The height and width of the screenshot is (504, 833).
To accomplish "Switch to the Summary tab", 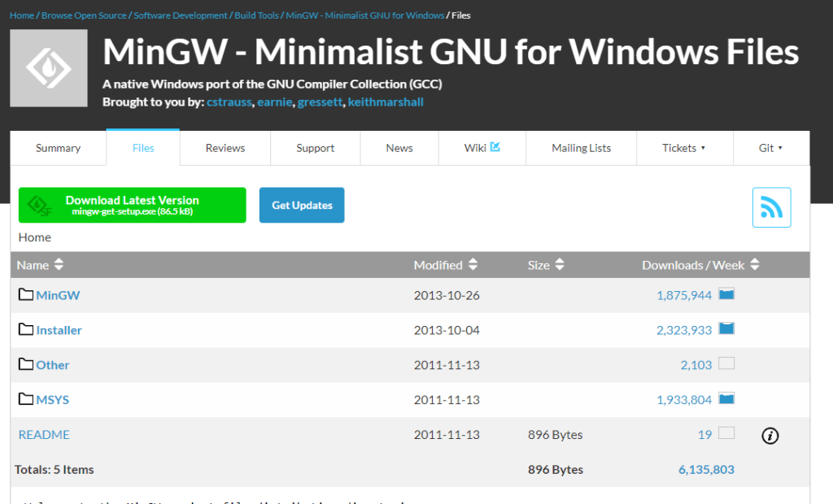I will tap(59, 148).
